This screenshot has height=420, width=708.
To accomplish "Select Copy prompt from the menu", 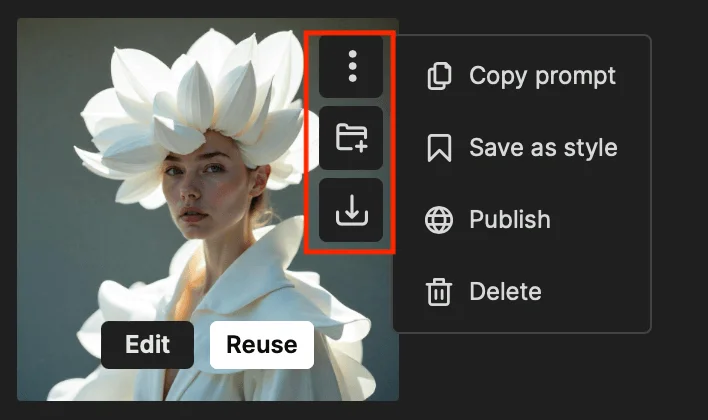I will [522, 76].
